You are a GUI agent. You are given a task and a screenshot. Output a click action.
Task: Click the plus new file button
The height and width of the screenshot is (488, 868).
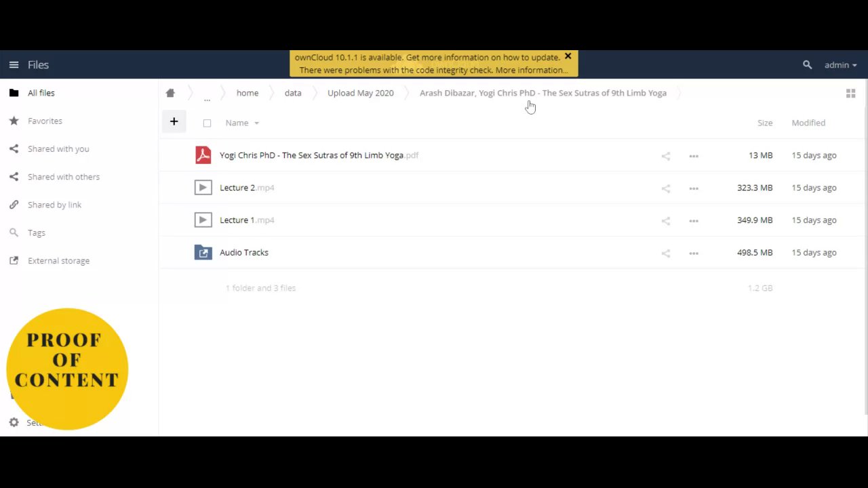174,122
